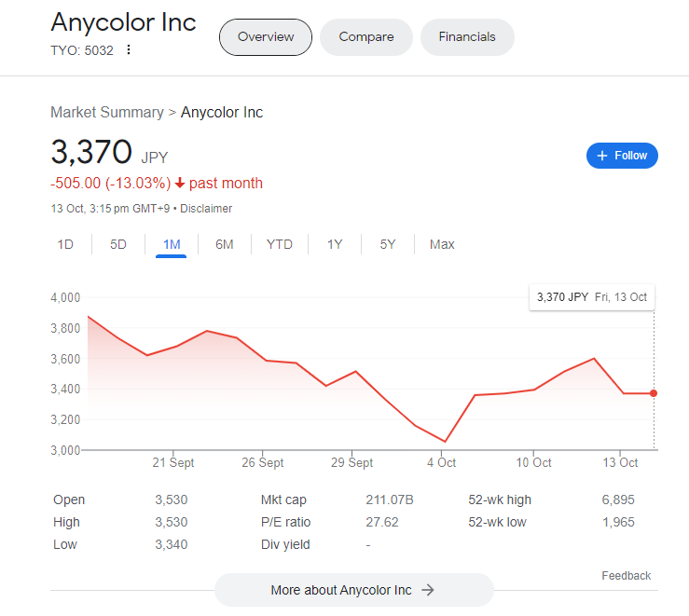Click the plus icon on Follow button
This screenshot has width=689, height=616.
[602, 156]
